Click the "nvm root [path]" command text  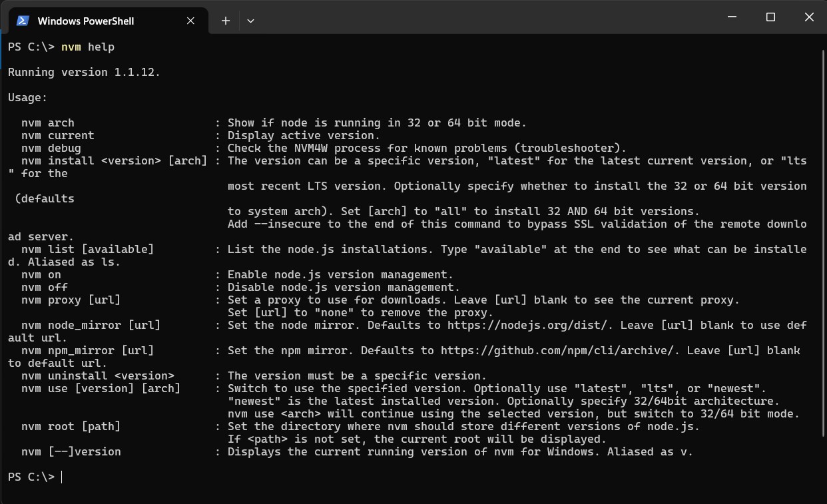[71, 427]
